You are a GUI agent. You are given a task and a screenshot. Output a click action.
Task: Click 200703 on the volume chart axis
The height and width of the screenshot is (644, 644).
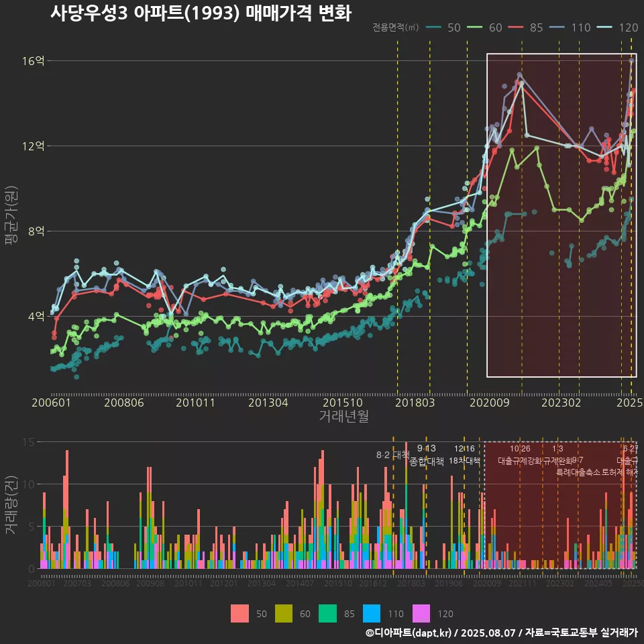[x=76, y=583]
